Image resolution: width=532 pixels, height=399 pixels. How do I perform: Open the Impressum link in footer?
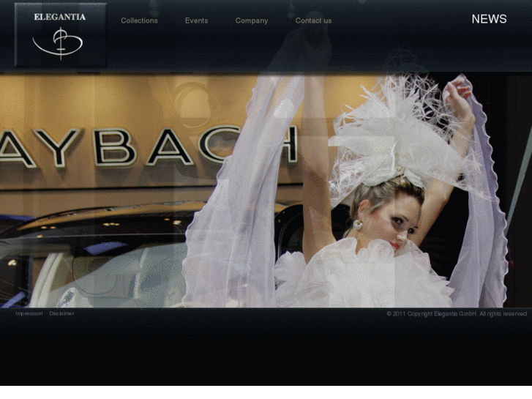click(29, 313)
